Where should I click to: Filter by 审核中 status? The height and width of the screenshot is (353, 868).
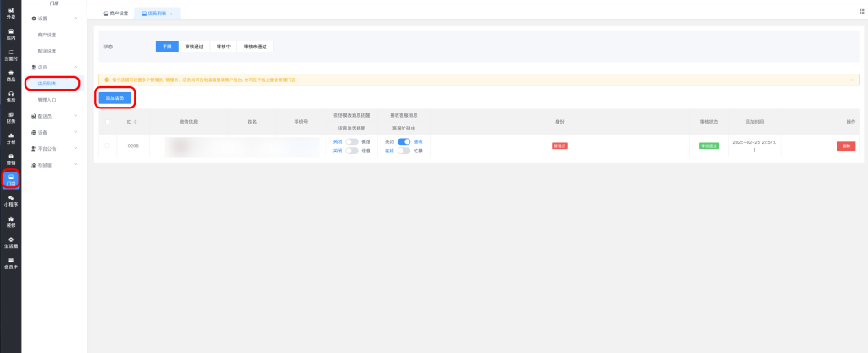pyautogui.click(x=222, y=47)
